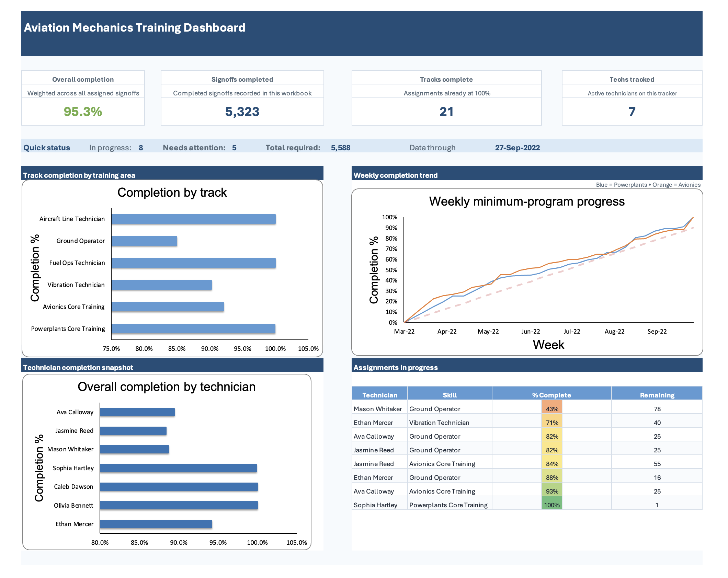
Task: Select the Tracks complete card showing 21
Action: point(446,112)
